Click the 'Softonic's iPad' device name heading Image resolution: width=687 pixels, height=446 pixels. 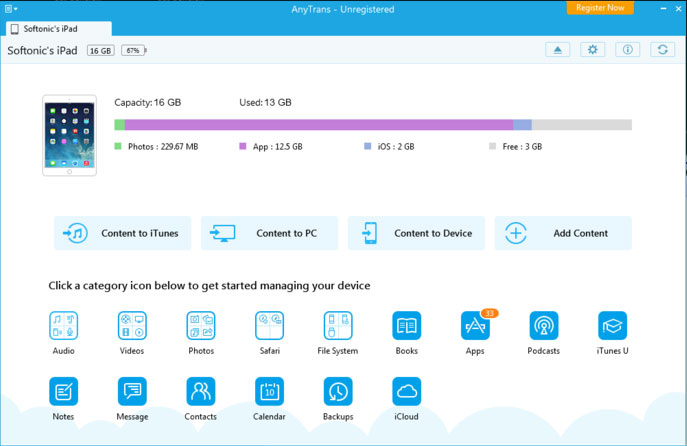[x=42, y=50]
